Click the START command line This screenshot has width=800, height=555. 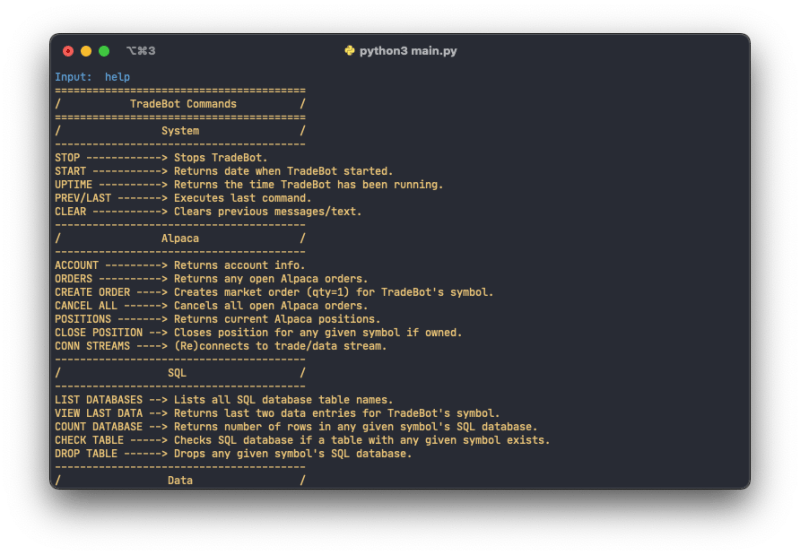tap(223, 171)
